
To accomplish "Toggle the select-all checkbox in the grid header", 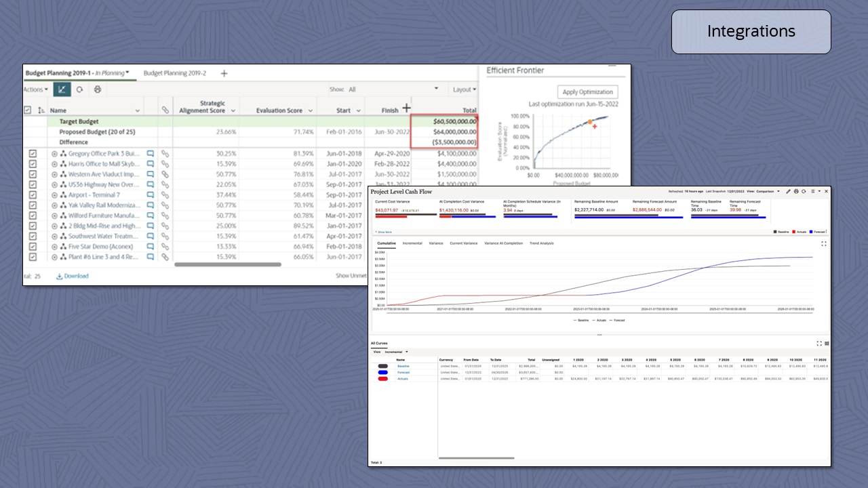I will pyautogui.click(x=27, y=110).
